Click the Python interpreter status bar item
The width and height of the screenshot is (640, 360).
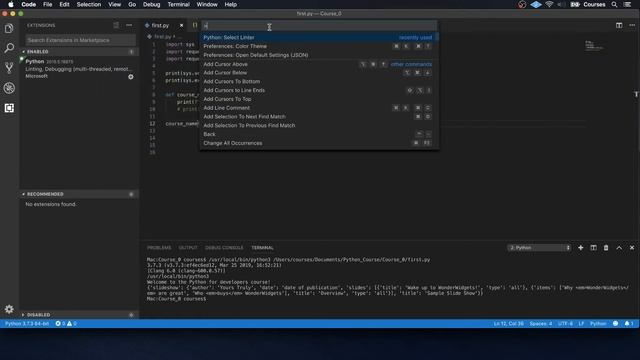27,324
